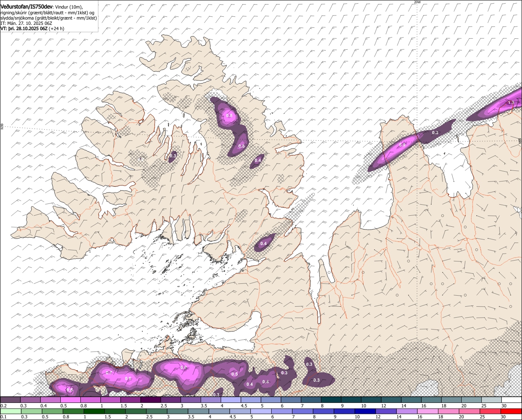Click the lowest '0.3' label touching the legend bar
Screen dimensions: 522x420
coord(216,394)
